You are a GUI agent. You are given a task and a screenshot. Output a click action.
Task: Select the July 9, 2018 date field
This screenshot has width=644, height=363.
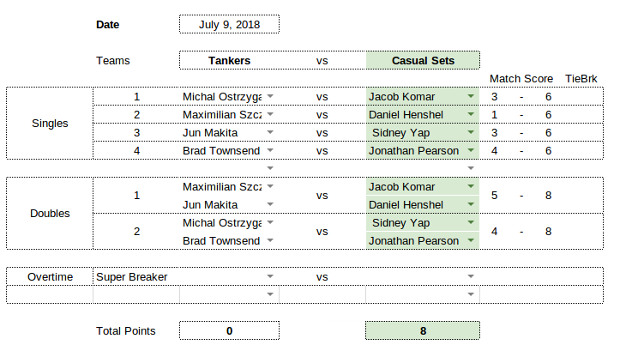pos(229,24)
